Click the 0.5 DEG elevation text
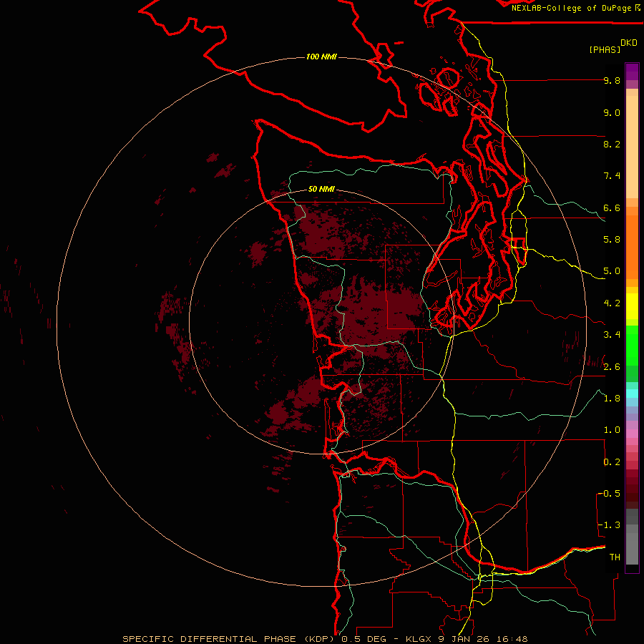This screenshot has height=644, width=644. point(364,639)
